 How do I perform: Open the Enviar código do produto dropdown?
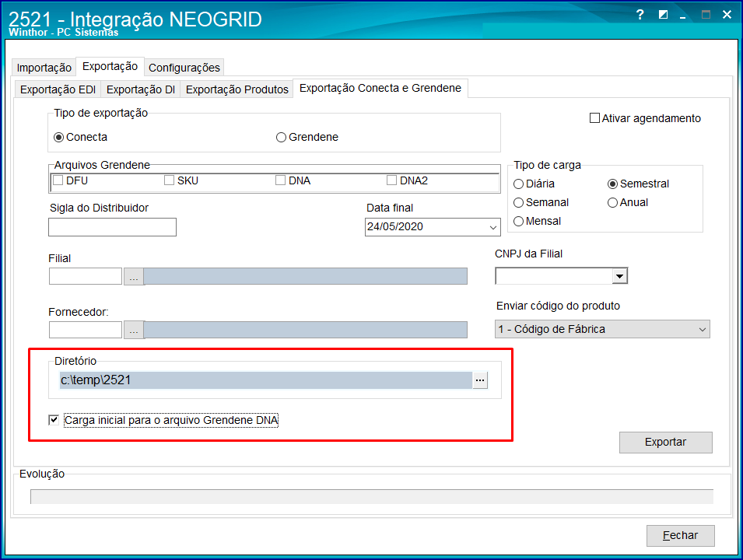pyautogui.click(x=703, y=329)
